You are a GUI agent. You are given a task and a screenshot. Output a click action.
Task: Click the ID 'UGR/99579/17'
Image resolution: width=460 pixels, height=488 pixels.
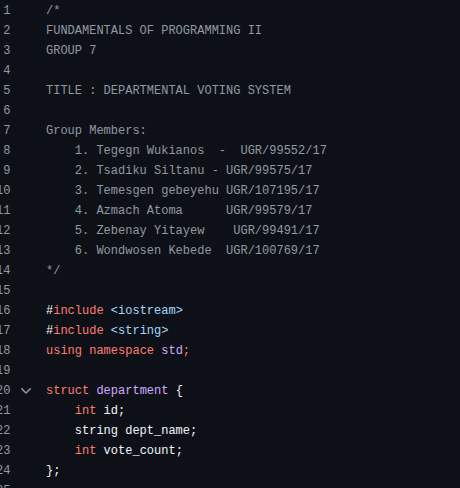tap(269, 210)
